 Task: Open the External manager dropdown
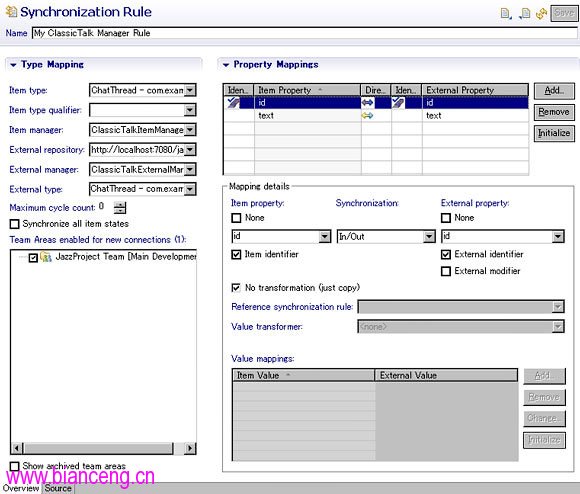190,170
